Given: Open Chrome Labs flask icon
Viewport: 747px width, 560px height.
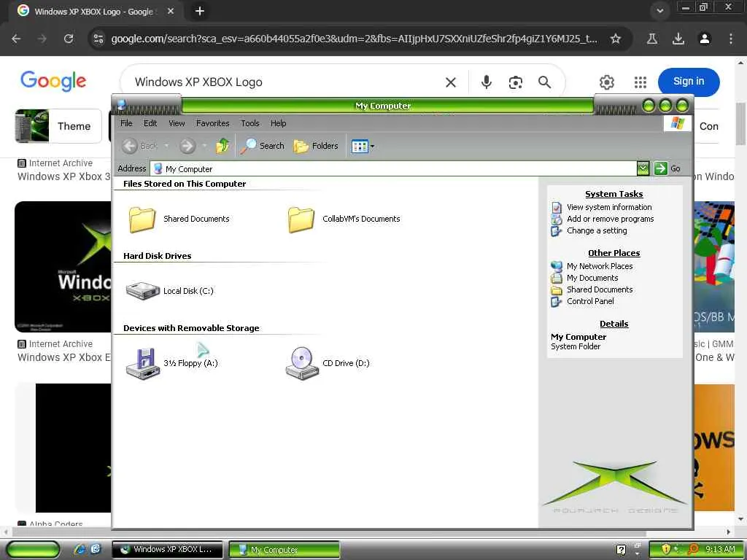Looking at the screenshot, I should (651, 39).
